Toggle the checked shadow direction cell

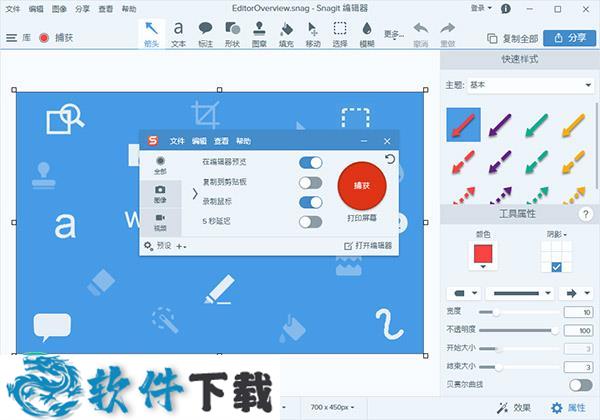[x=557, y=267]
